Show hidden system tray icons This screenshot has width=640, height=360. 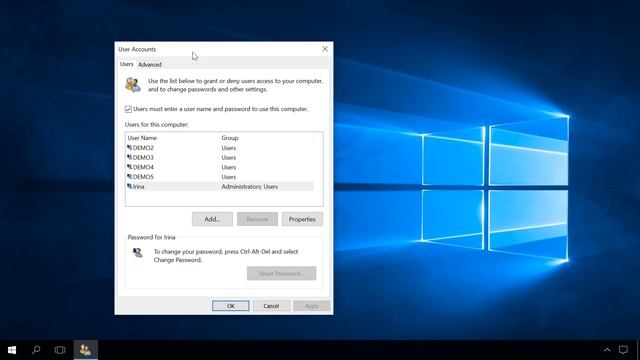click(x=607, y=350)
